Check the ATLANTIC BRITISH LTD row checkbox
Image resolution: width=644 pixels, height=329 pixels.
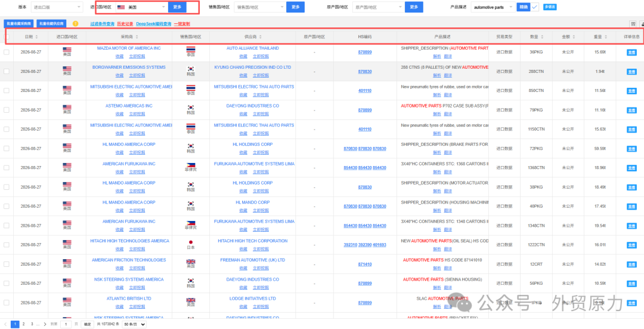(x=6, y=303)
